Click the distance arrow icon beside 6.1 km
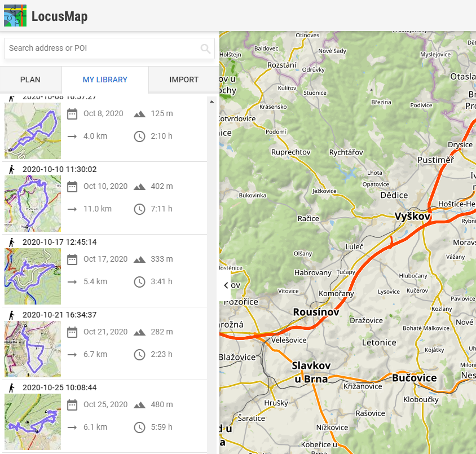The image size is (476, 454). pyautogui.click(x=72, y=427)
